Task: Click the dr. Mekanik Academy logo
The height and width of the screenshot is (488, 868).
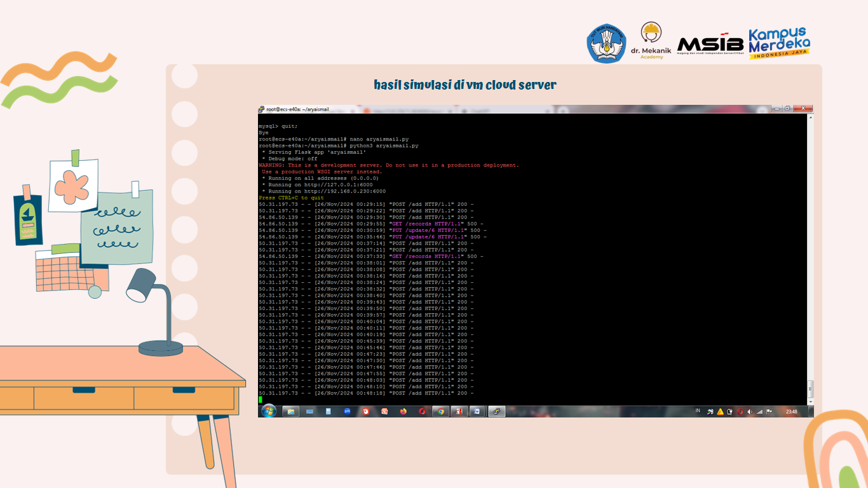Action: 651,41
